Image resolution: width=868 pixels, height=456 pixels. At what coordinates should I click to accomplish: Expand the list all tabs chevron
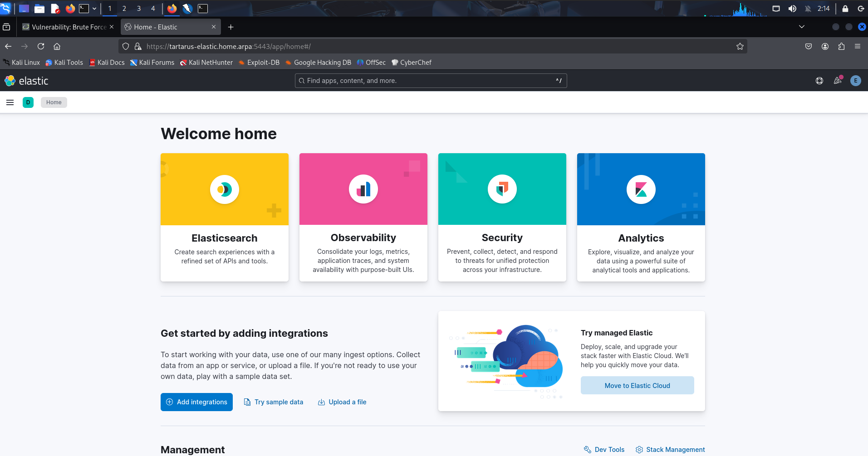[801, 27]
